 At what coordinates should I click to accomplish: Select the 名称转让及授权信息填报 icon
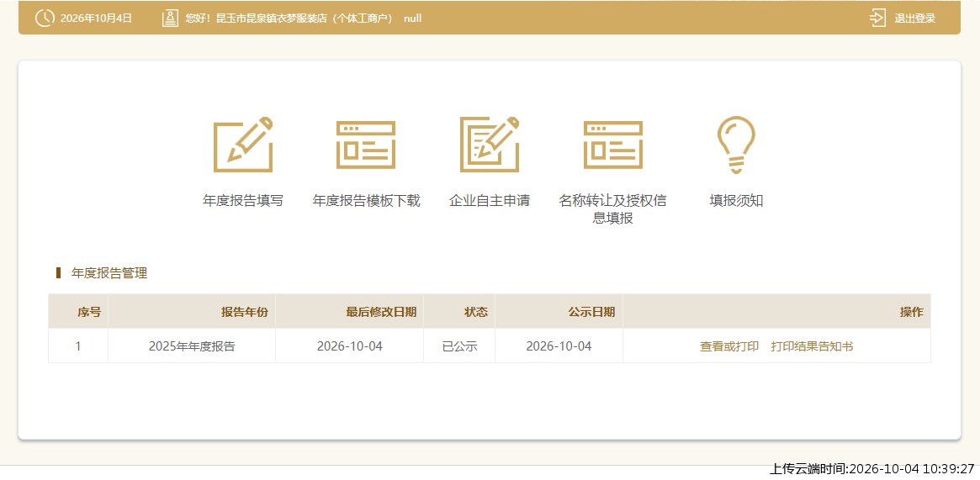point(612,145)
